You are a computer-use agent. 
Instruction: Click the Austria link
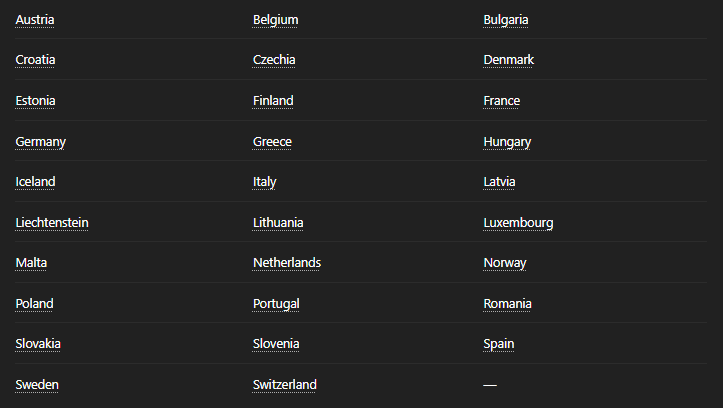pos(35,20)
